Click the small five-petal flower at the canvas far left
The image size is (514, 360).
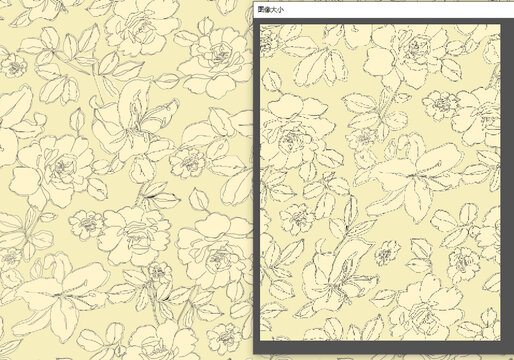13,66
